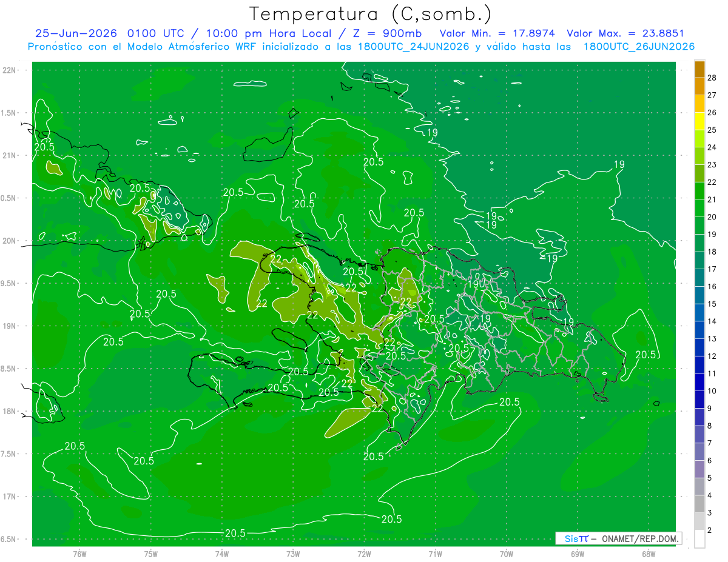
Task: Click the "20N" latitude axis label
Action: [x=9, y=241]
